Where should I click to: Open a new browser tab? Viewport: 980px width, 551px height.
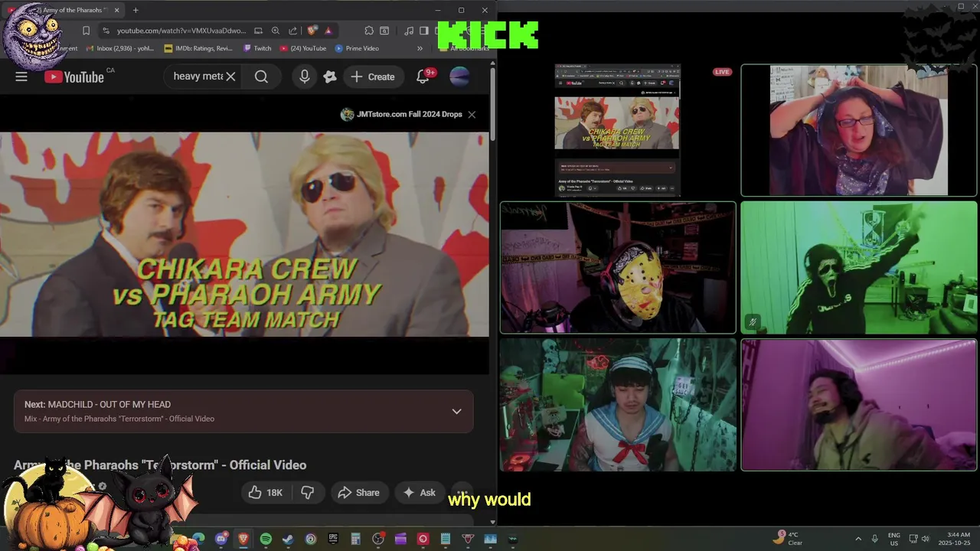(136, 10)
